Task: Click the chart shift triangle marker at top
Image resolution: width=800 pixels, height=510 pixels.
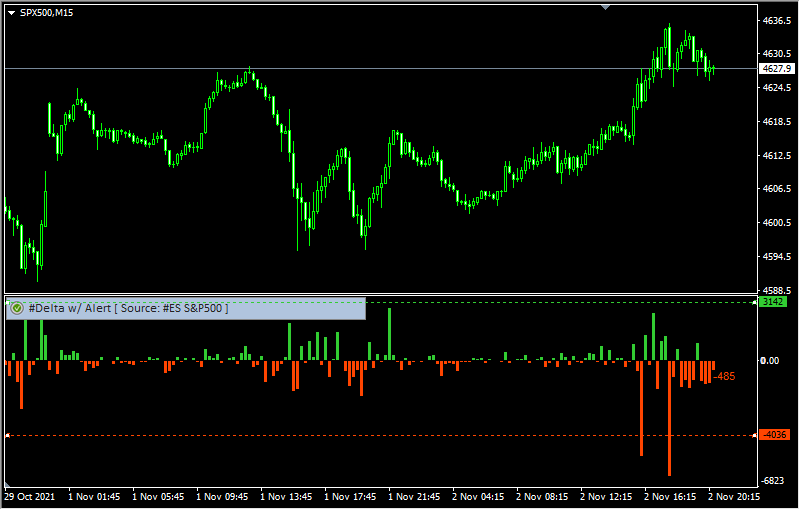Action: [x=605, y=6]
